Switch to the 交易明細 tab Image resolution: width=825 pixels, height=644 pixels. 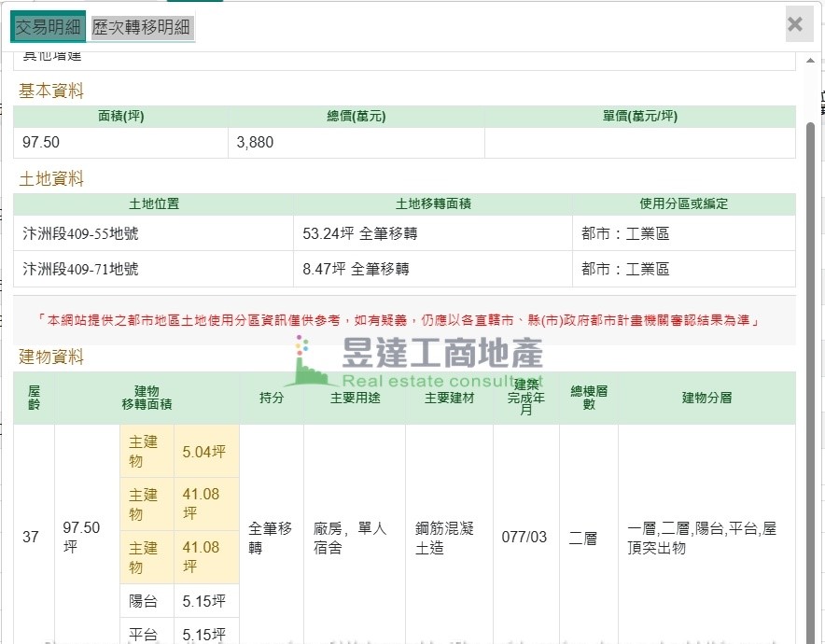coord(49,27)
